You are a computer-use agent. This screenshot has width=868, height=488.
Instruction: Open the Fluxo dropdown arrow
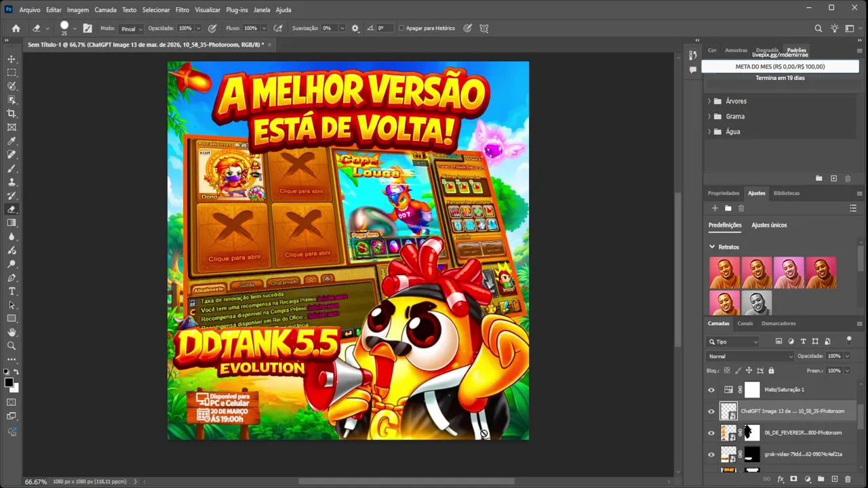click(x=264, y=28)
